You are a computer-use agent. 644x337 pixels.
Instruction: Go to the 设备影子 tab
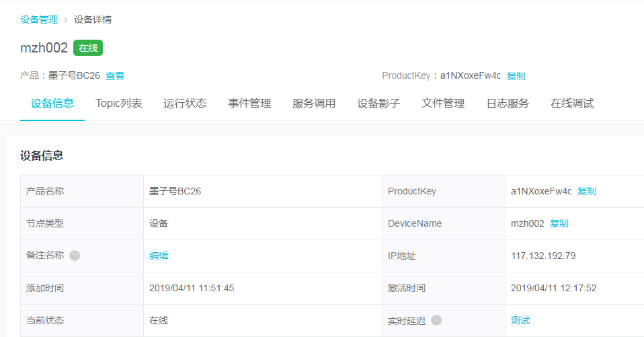(378, 104)
